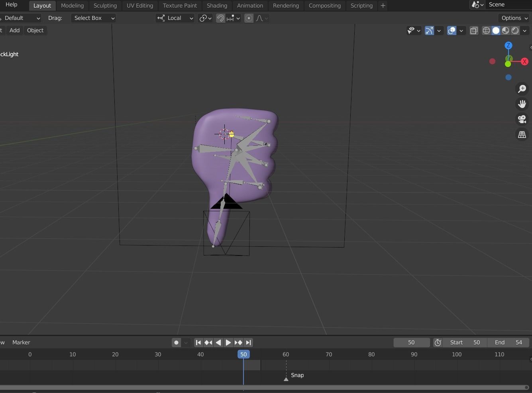Open the Select Box drag dropdown
This screenshot has height=393, width=532.
[93, 18]
